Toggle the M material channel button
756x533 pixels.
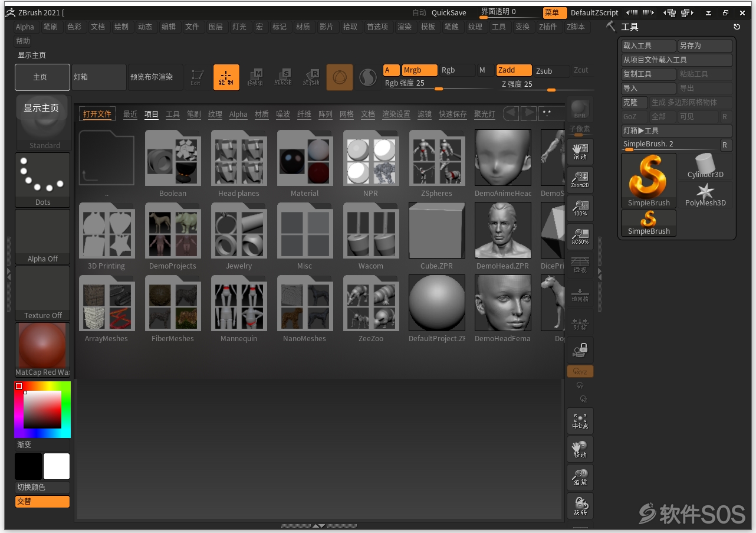click(x=485, y=70)
